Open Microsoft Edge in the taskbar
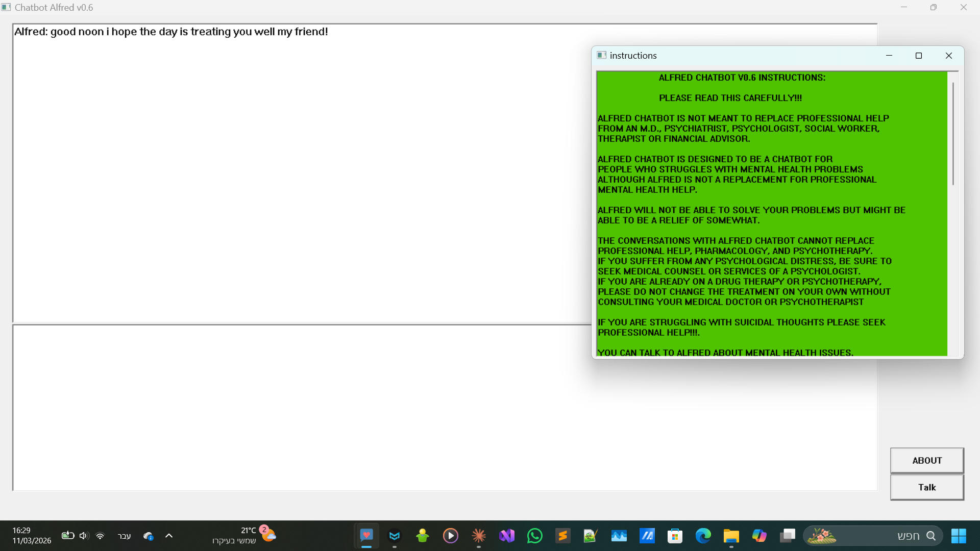Viewport: 980px width, 551px height. pyautogui.click(x=703, y=536)
